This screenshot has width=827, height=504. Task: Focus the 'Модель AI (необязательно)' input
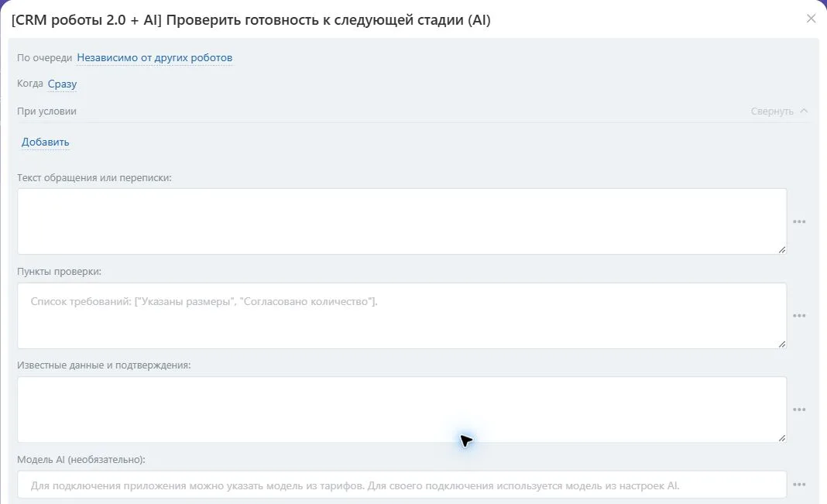[402, 485]
